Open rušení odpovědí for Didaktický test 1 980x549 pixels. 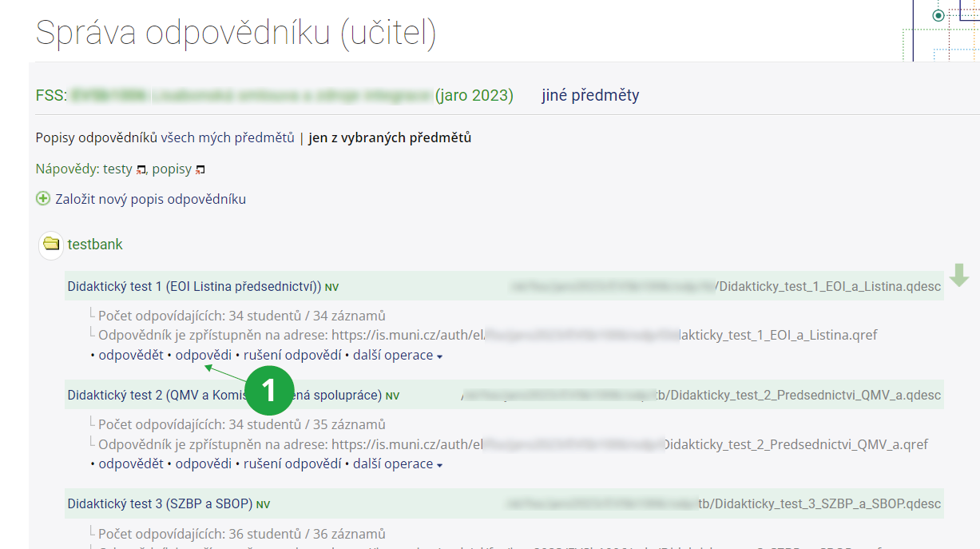click(292, 355)
